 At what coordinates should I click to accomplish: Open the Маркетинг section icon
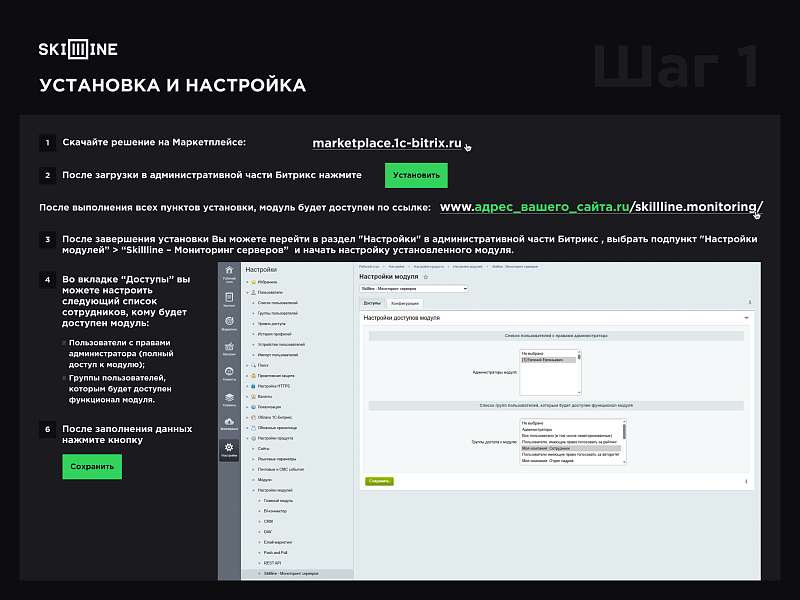[229, 322]
